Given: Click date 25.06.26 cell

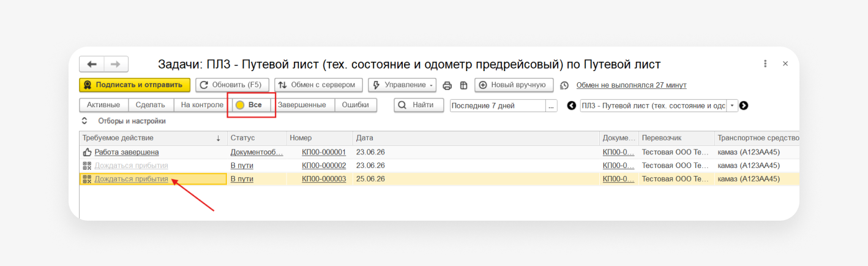Looking at the screenshot, I should click(x=370, y=179).
